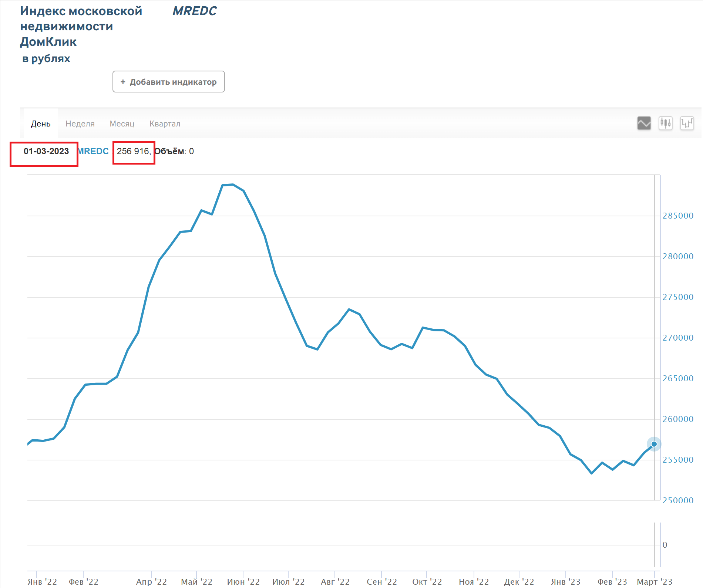
Task: Click the MREDC series label link
Action: click(93, 151)
